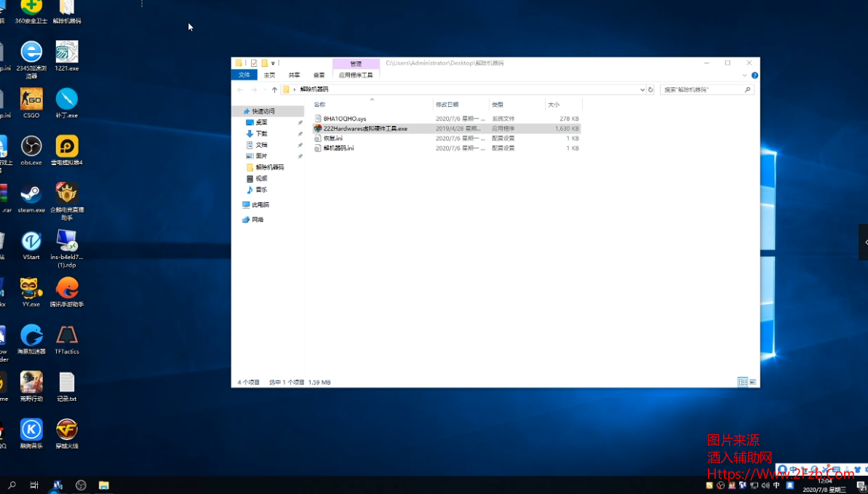The width and height of the screenshot is (868, 494).
Task: Select the CSGO desktop shortcut
Action: [31, 103]
